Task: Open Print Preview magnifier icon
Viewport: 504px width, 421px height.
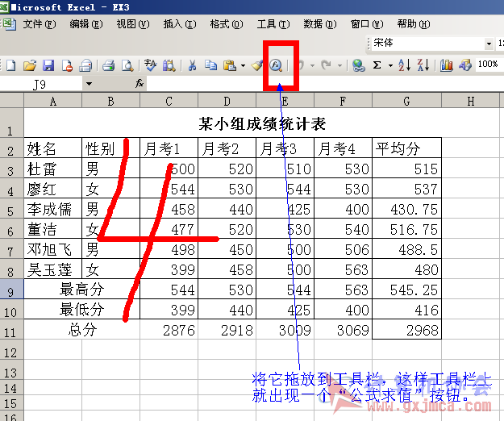Action: click(127, 65)
